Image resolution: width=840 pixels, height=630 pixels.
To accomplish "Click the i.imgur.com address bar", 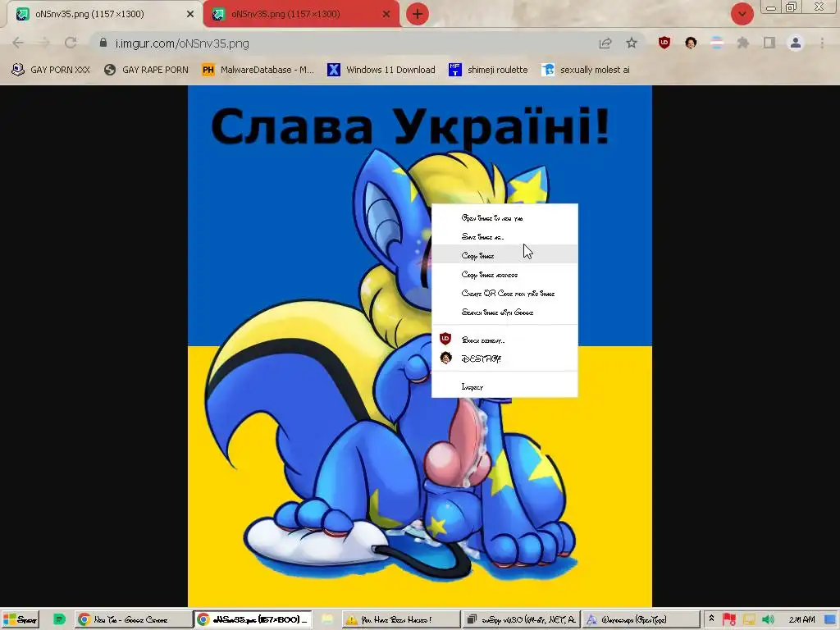I will pyautogui.click(x=343, y=43).
